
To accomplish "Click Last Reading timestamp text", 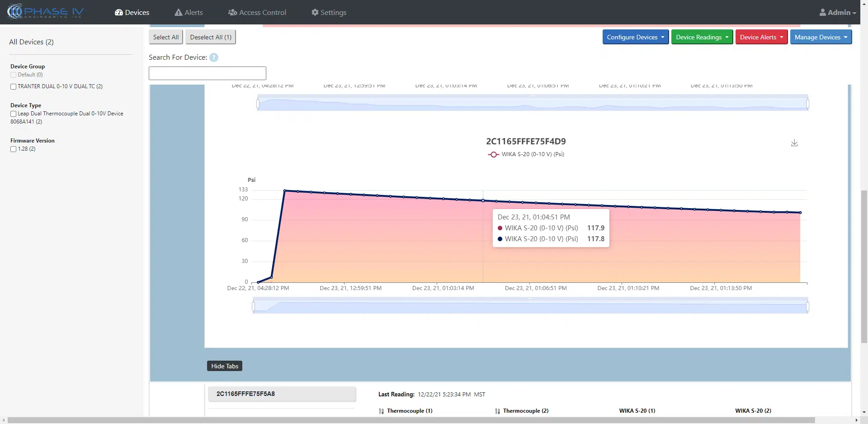I will pos(451,395).
